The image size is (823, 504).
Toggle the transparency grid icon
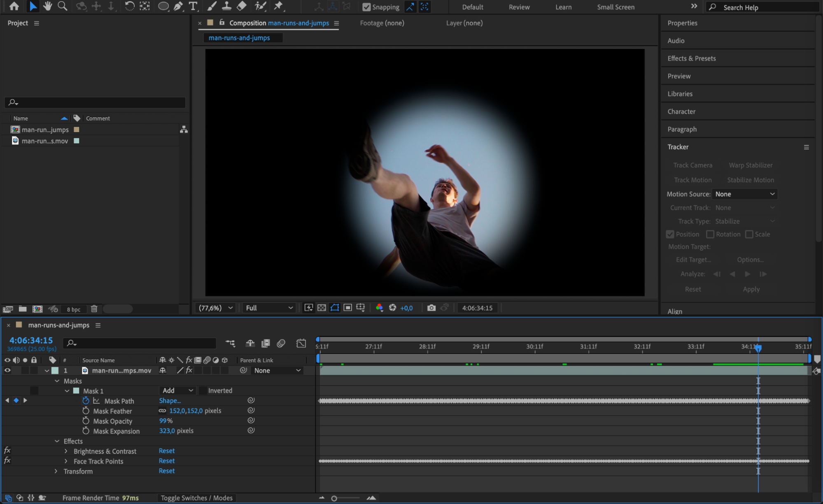click(322, 308)
